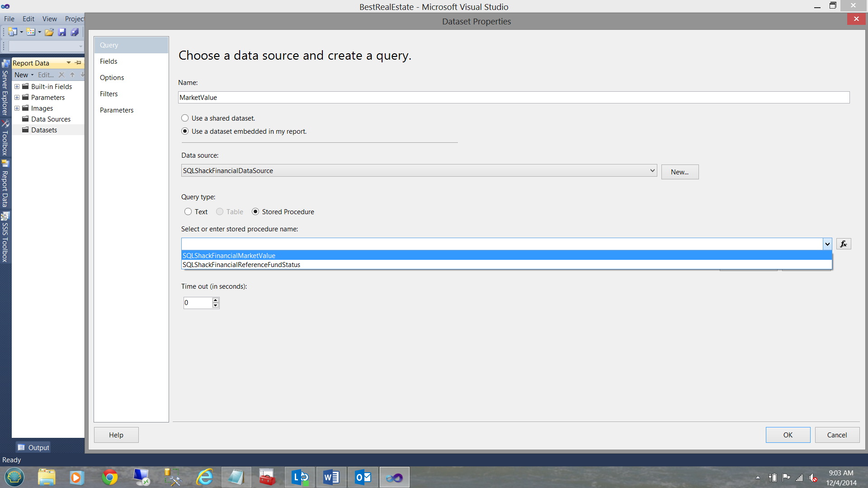Increase the time out value with the up arrow

click(x=216, y=300)
